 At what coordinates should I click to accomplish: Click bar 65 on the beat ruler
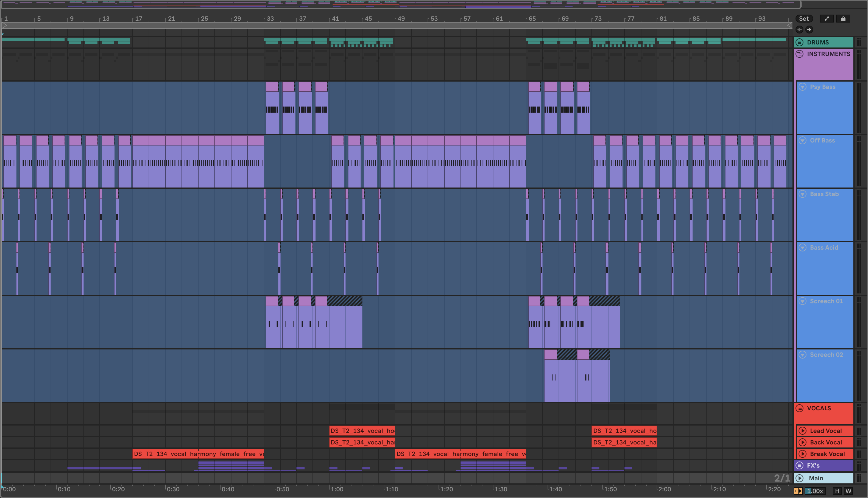(x=532, y=19)
